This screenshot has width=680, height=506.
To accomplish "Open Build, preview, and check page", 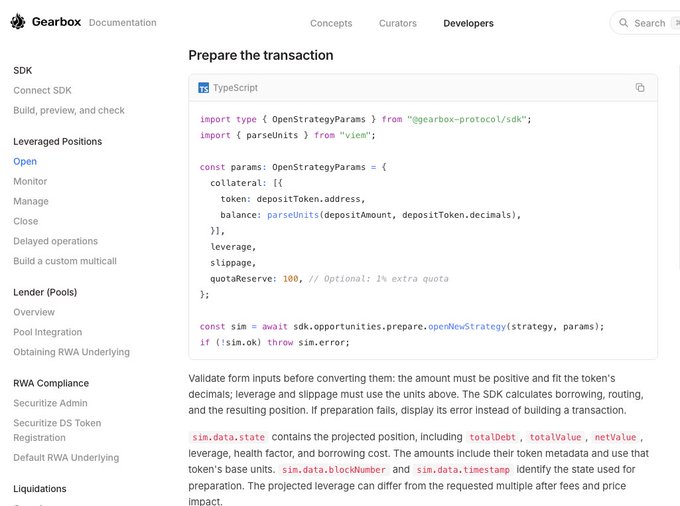I will [69, 111].
